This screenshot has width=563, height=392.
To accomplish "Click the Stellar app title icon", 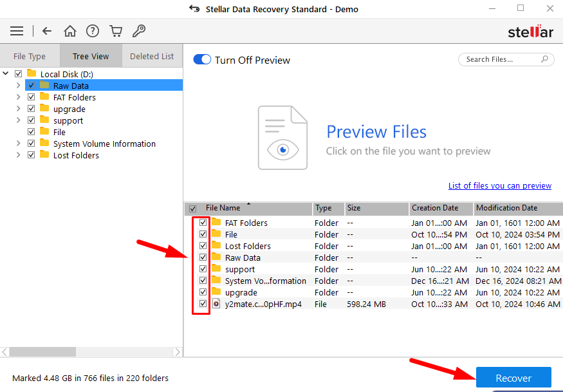I will (x=194, y=8).
